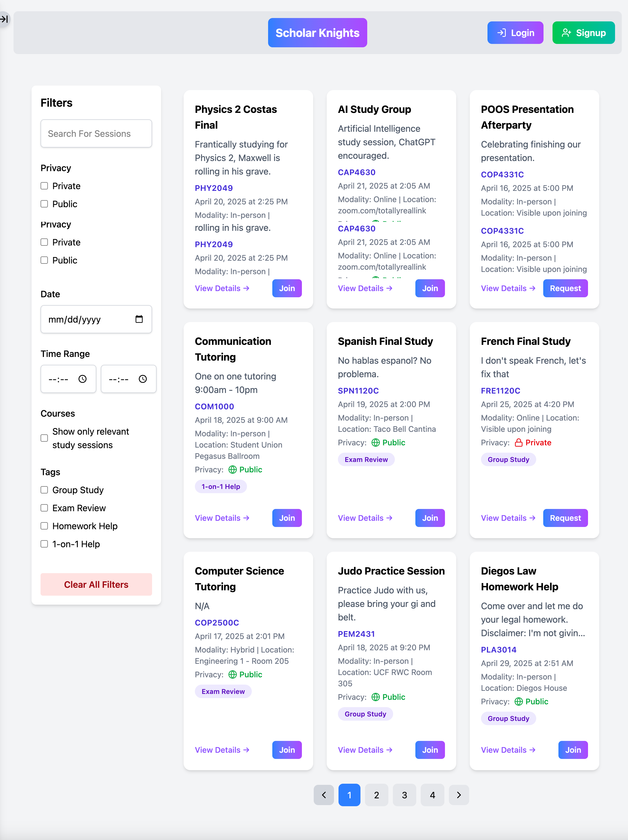Viewport: 628px width, 840px height.
Task: Join the Spanish Final Study session
Action: [x=430, y=518]
